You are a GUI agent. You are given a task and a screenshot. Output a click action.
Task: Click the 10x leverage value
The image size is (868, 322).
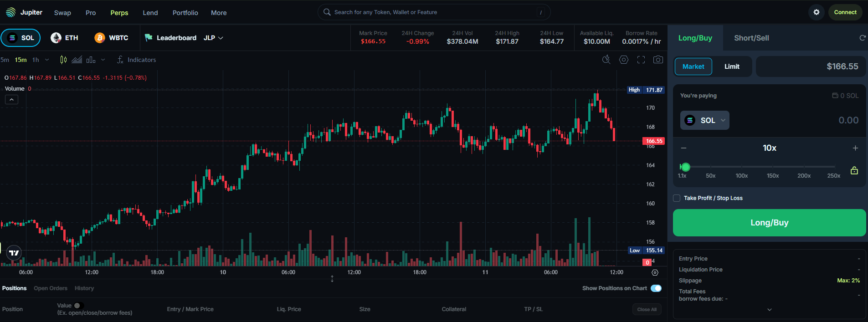(770, 148)
